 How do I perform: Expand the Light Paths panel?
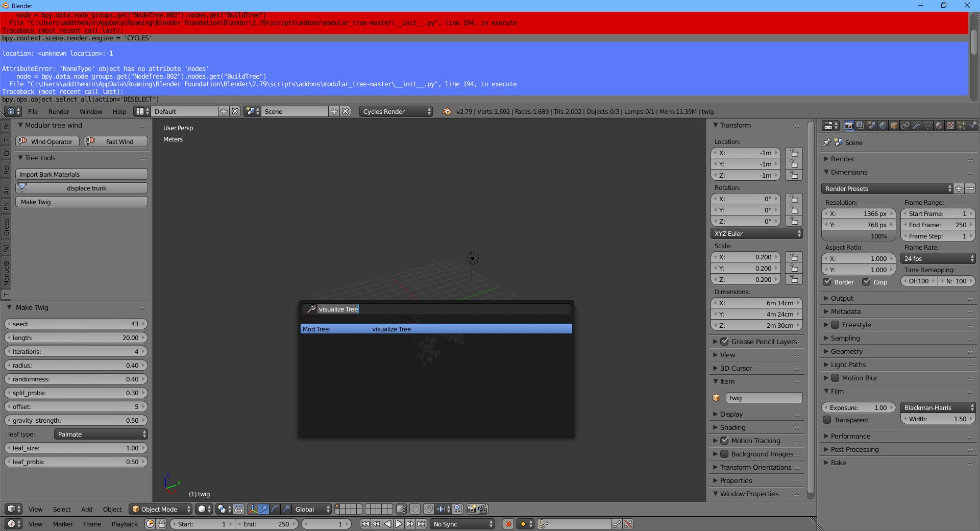coord(848,365)
